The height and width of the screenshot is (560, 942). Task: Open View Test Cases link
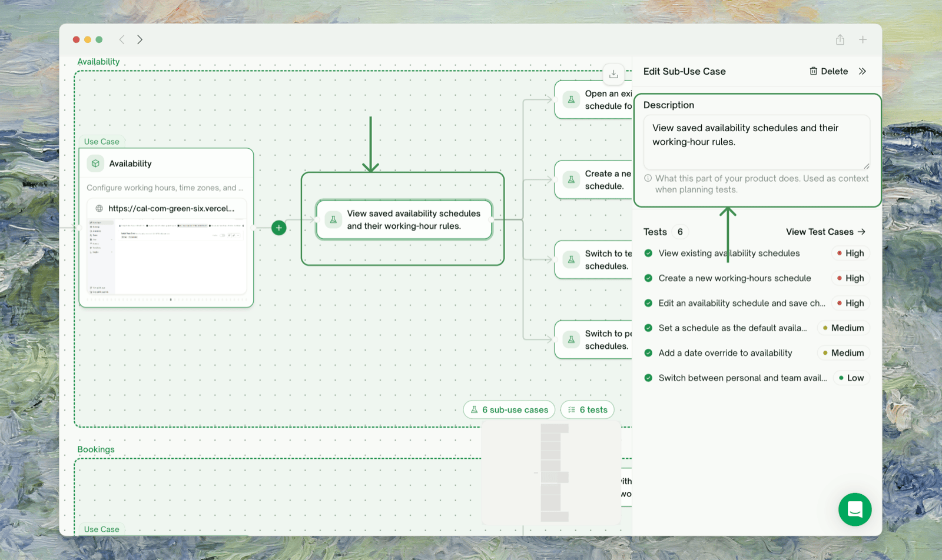coord(825,232)
